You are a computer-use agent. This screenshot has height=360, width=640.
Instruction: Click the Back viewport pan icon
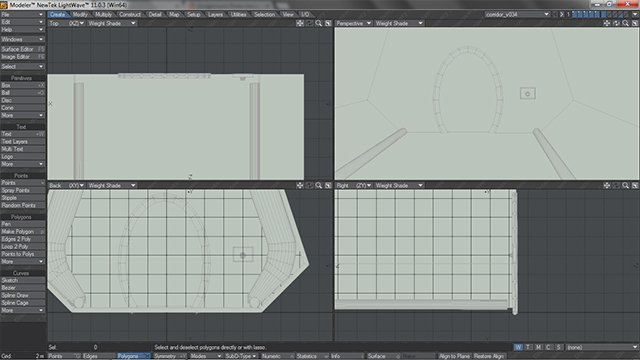(x=300, y=185)
